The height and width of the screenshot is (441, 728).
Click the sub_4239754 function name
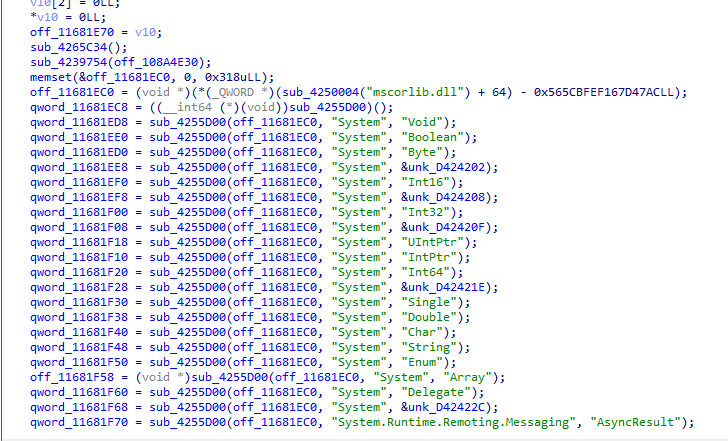(x=68, y=62)
